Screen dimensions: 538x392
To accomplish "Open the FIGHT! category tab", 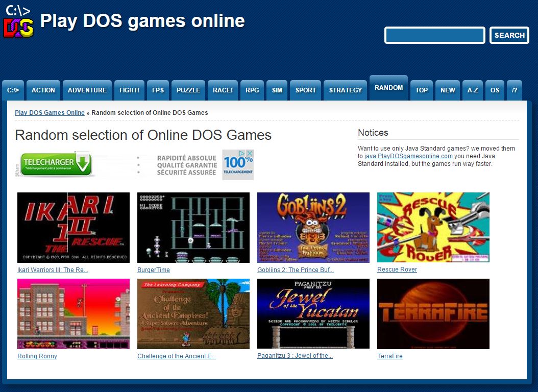I will point(129,90).
